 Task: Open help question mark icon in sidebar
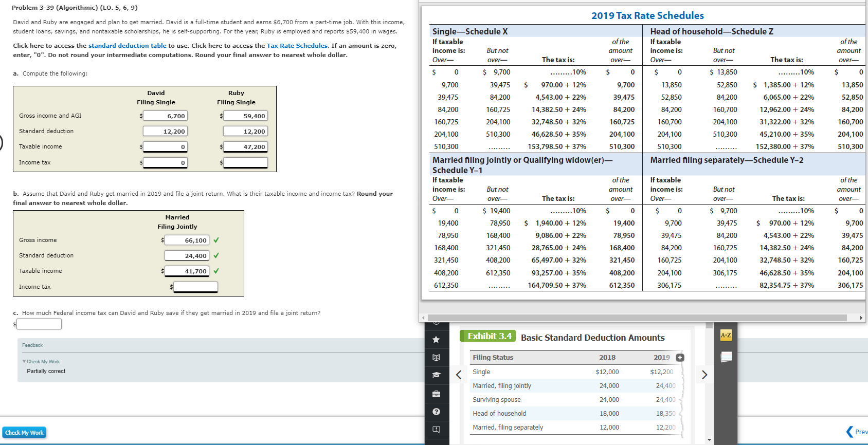pos(436,412)
